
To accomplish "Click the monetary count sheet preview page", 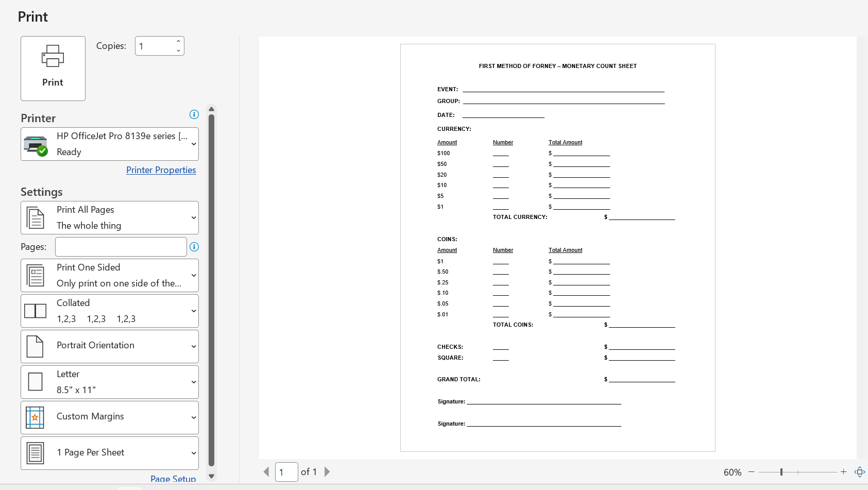I will pyautogui.click(x=558, y=248).
